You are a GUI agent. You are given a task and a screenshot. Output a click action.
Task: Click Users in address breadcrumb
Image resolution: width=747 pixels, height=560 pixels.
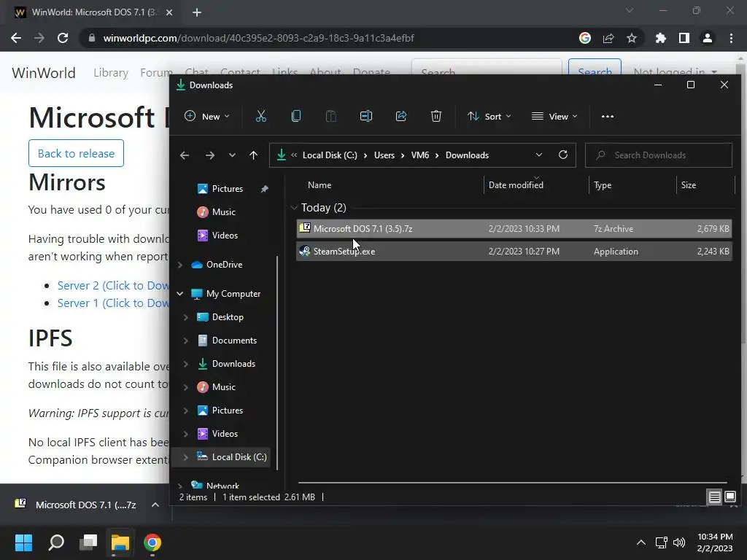click(384, 155)
